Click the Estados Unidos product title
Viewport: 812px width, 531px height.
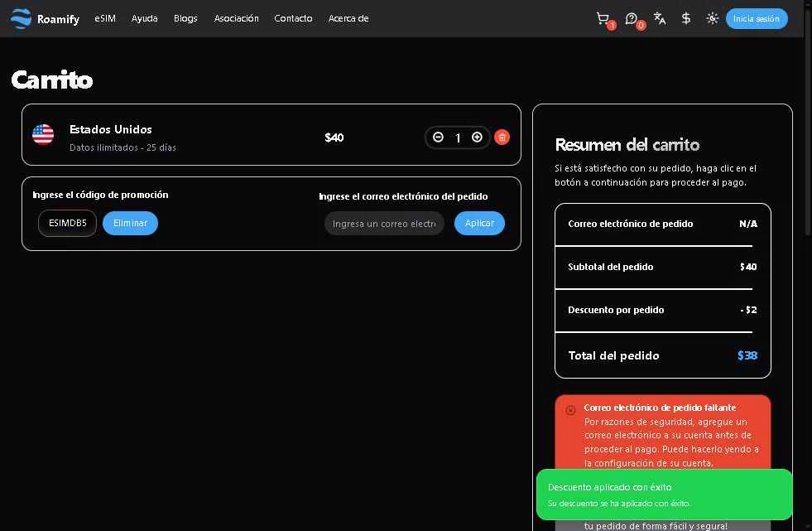coord(111,129)
